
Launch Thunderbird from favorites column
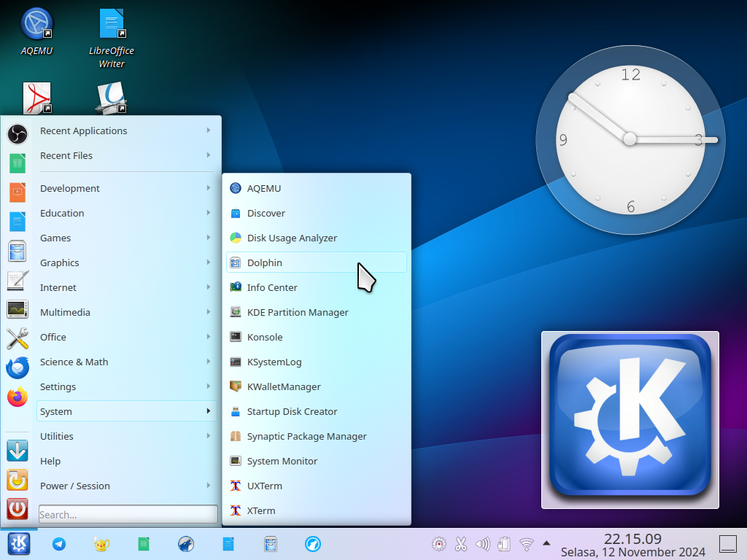(18, 367)
